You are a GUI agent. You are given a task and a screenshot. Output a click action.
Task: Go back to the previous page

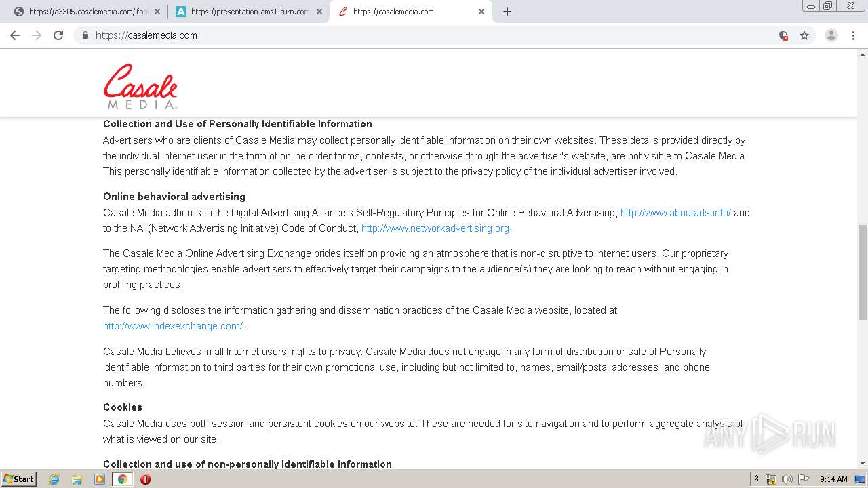[x=15, y=35]
